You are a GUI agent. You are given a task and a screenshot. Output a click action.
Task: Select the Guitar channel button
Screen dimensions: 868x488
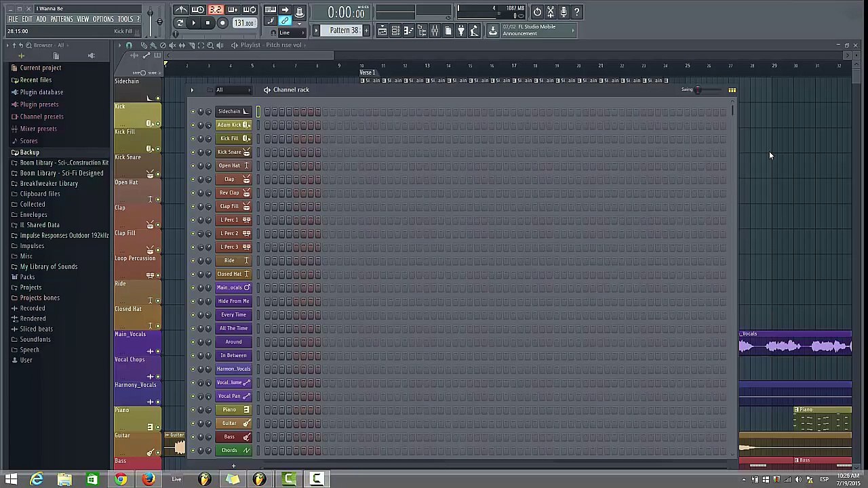pyautogui.click(x=233, y=423)
